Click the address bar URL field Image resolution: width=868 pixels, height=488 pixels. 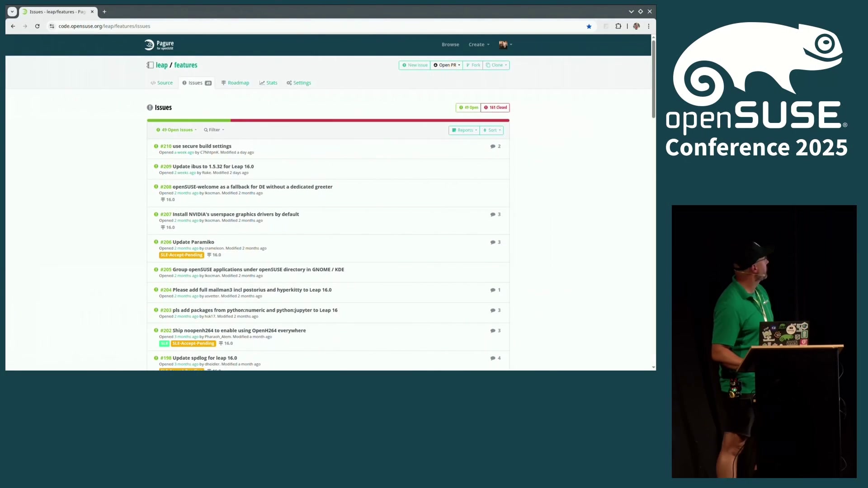pos(316,26)
